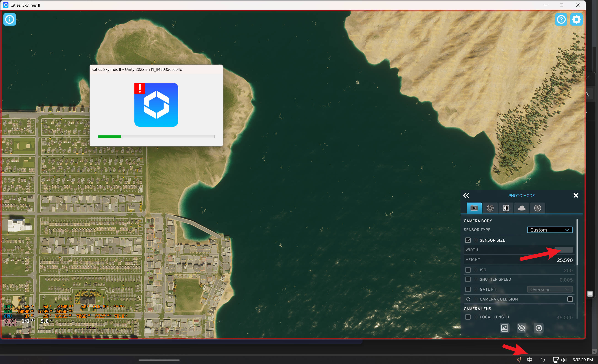This screenshot has height=364, width=598.
Task: Reset the Camera Collision setting
Action: click(x=468, y=299)
